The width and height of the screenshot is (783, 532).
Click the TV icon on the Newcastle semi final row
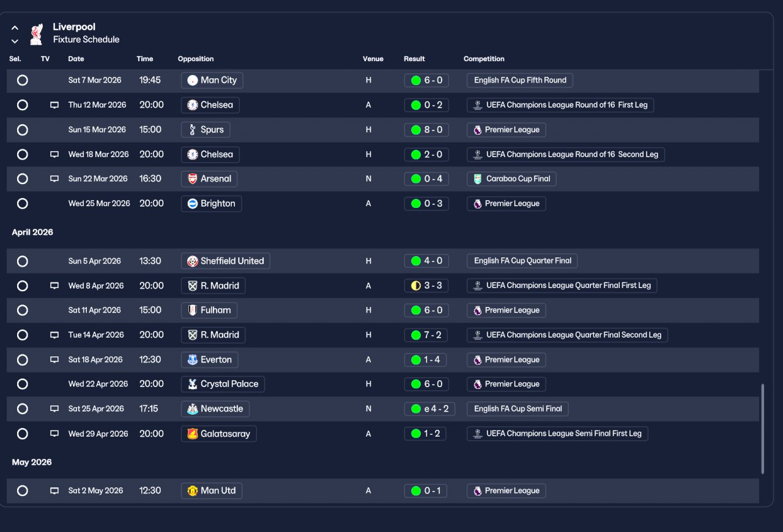coord(54,408)
